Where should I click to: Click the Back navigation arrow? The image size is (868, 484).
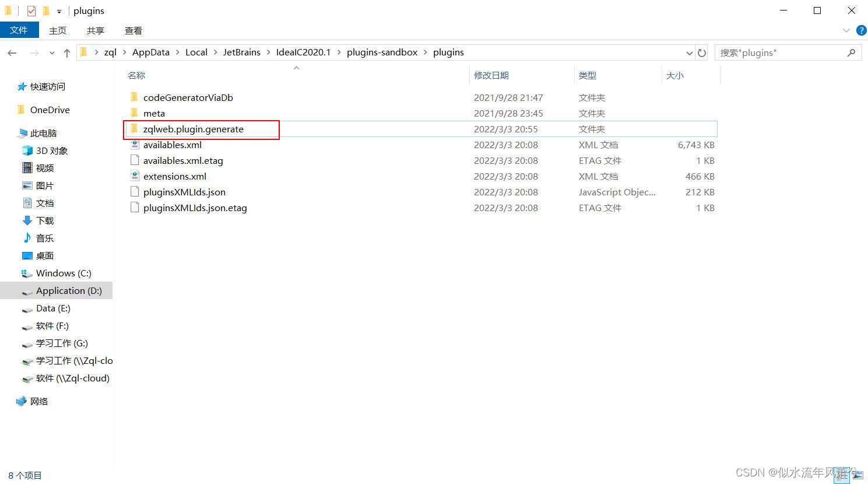click(x=12, y=52)
